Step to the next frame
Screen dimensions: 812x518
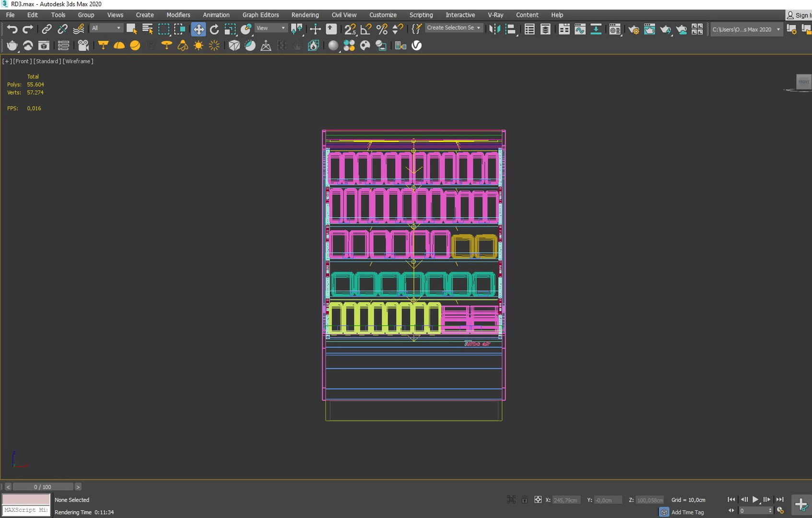coord(767,500)
